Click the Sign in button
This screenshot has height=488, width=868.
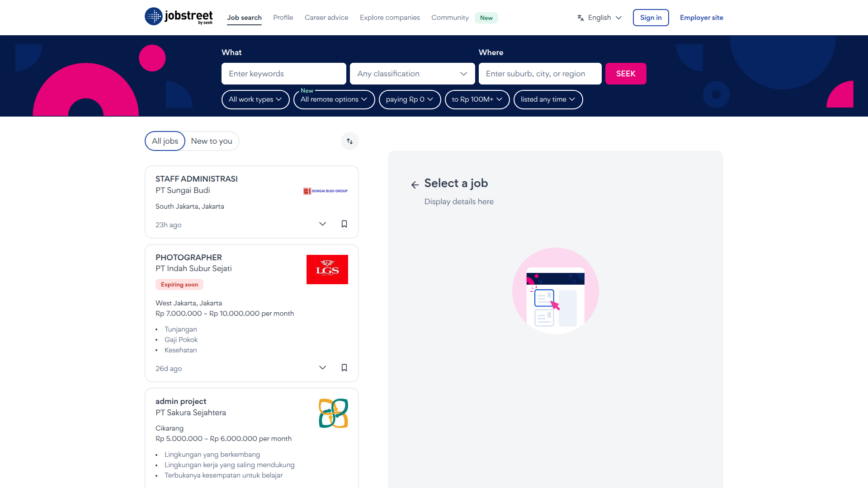[x=651, y=18]
